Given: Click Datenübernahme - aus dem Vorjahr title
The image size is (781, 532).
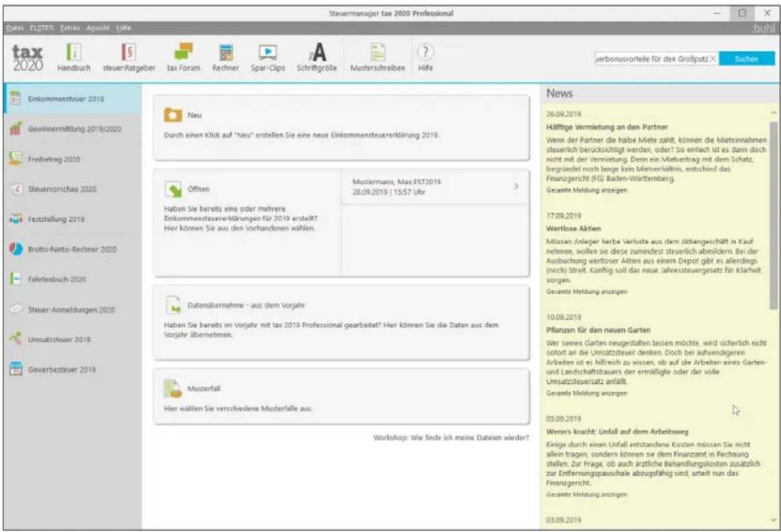Looking at the screenshot, I should coord(246,306).
